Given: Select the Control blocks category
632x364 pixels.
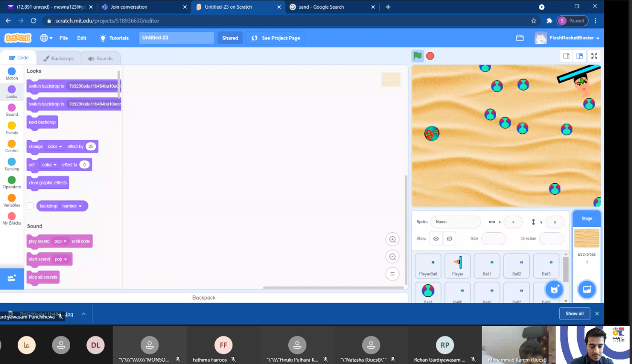Looking at the screenshot, I should (x=12, y=146).
